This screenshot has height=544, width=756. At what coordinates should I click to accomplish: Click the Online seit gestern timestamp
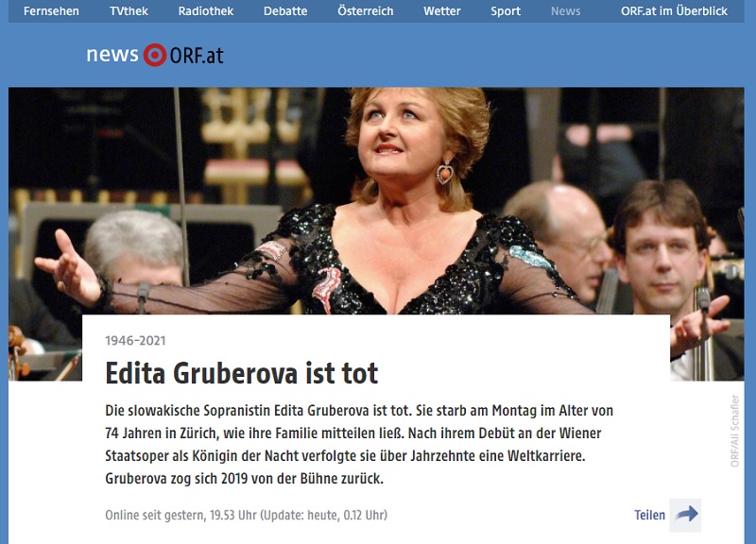tap(247, 515)
